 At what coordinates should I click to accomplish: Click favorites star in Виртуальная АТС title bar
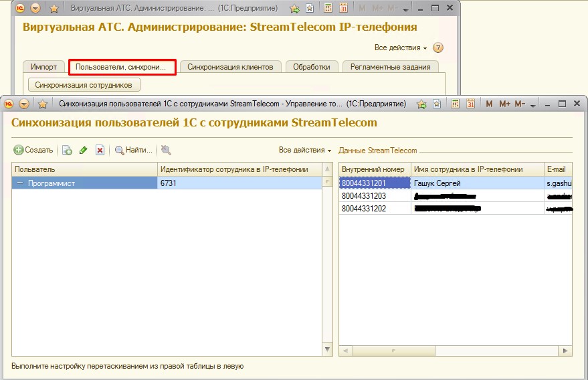click(x=54, y=8)
